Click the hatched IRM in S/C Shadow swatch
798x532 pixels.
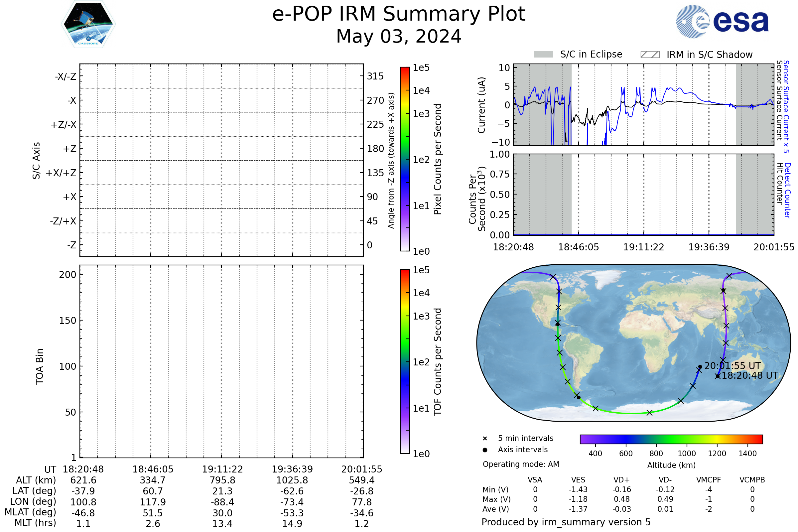[650, 55]
